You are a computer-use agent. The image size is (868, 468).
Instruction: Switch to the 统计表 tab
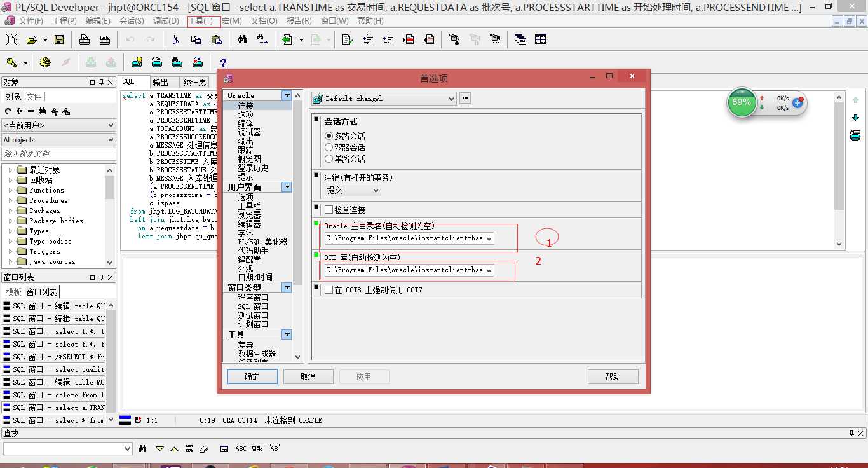[194, 83]
